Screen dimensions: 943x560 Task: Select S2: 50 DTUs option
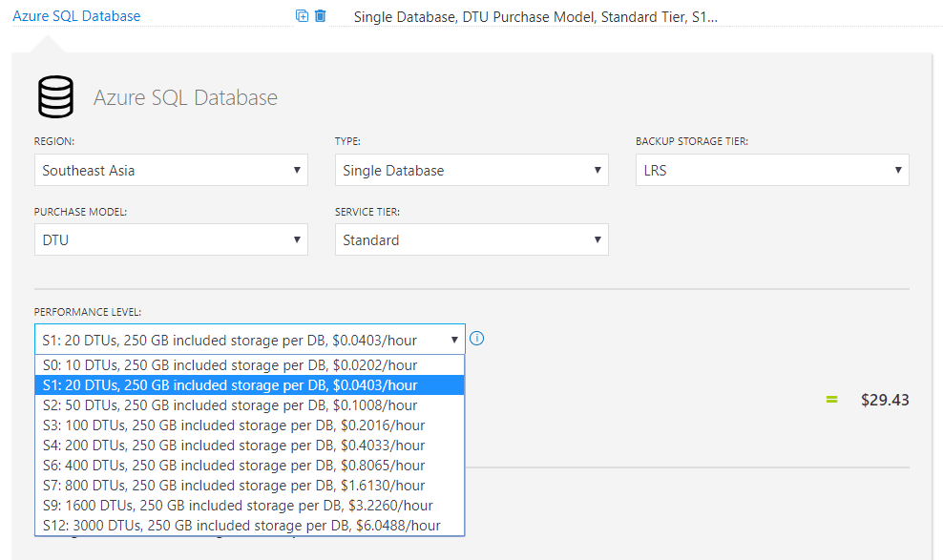249,405
